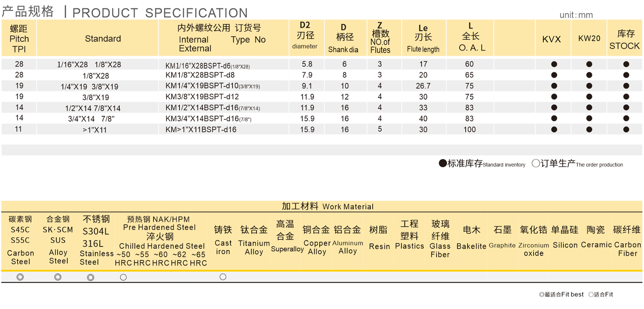Toggle the Fit circle under Pre Hardened Steel
644x309 pixels.
tap(123, 277)
